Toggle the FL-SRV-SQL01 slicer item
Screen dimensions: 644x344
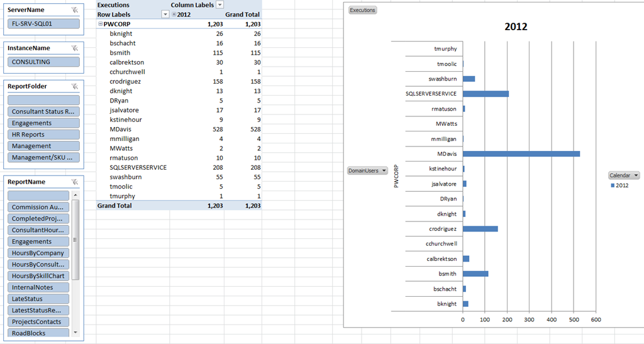44,24
